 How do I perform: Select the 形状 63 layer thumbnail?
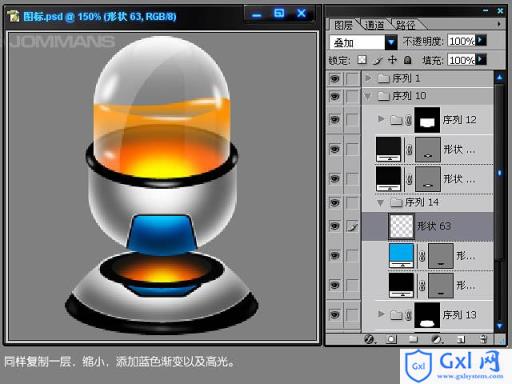coord(401,226)
